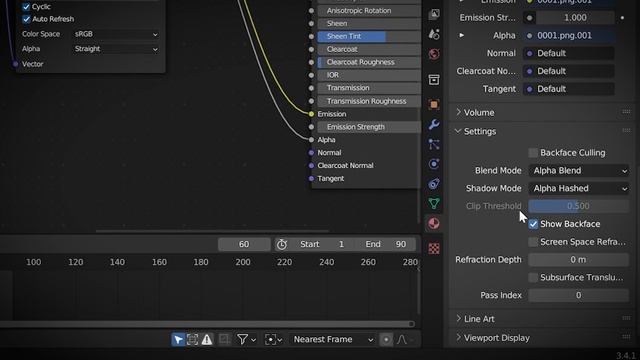Click the socket dot on Normal Default
The height and width of the screenshot is (360, 640).
tap(529, 53)
